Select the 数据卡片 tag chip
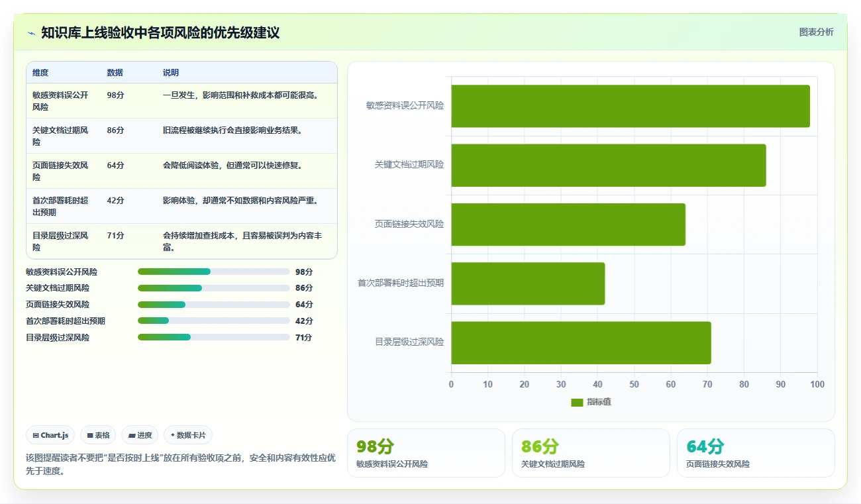 click(188, 435)
